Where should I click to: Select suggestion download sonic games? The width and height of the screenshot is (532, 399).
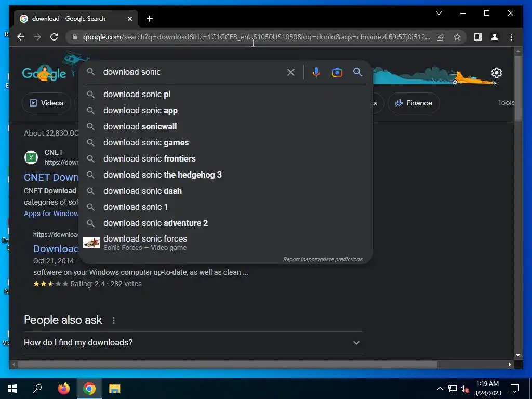pyautogui.click(x=225, y=142)
